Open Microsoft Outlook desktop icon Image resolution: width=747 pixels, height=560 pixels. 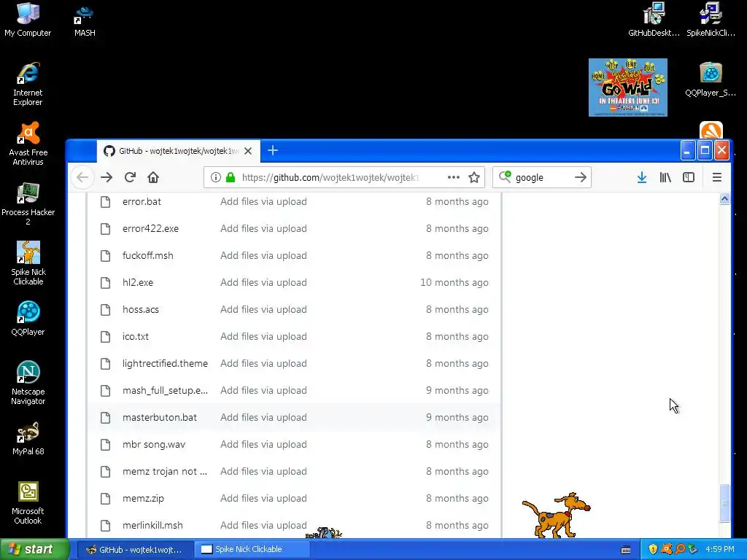28,503
